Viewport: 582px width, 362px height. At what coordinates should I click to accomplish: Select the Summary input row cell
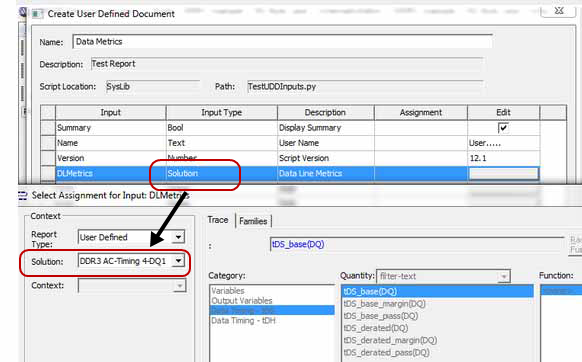pos(111,128)
